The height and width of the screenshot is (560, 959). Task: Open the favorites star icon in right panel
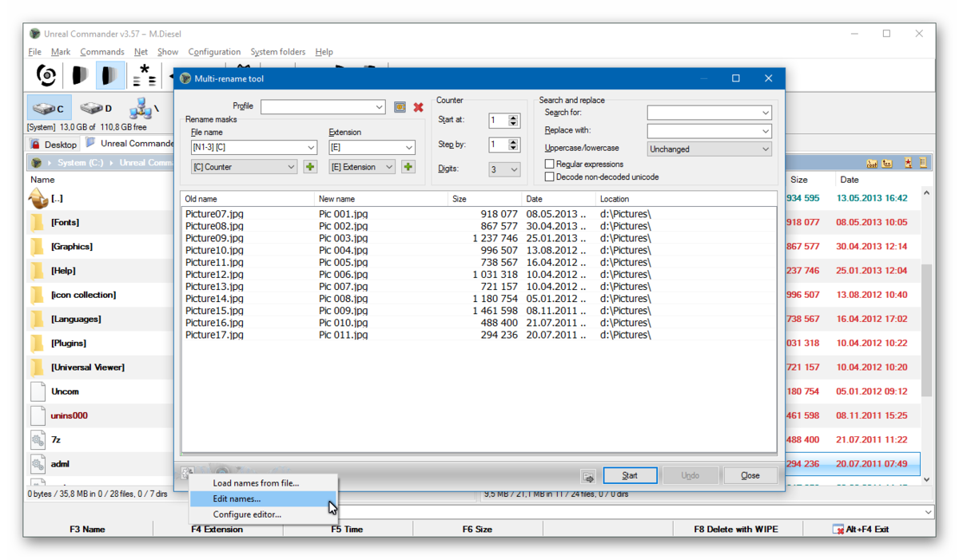[x=908, y=163]
